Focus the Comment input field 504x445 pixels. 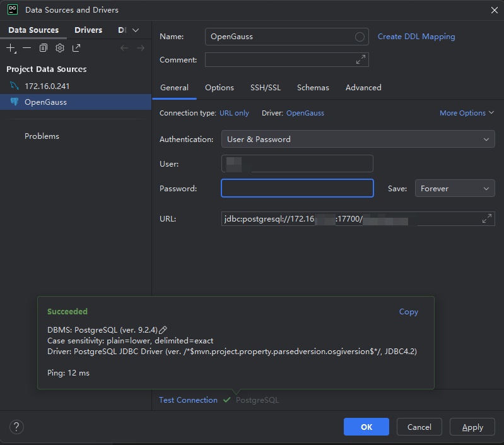tap(287, 60)
